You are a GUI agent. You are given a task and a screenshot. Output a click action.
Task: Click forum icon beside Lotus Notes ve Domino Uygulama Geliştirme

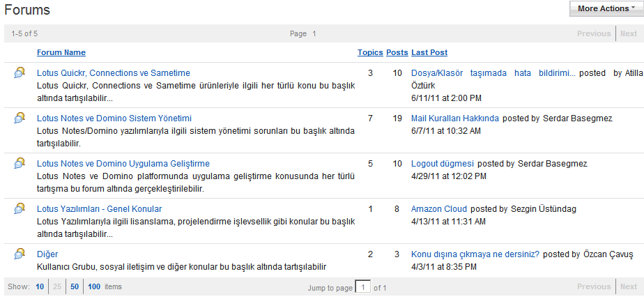point(20,163)
